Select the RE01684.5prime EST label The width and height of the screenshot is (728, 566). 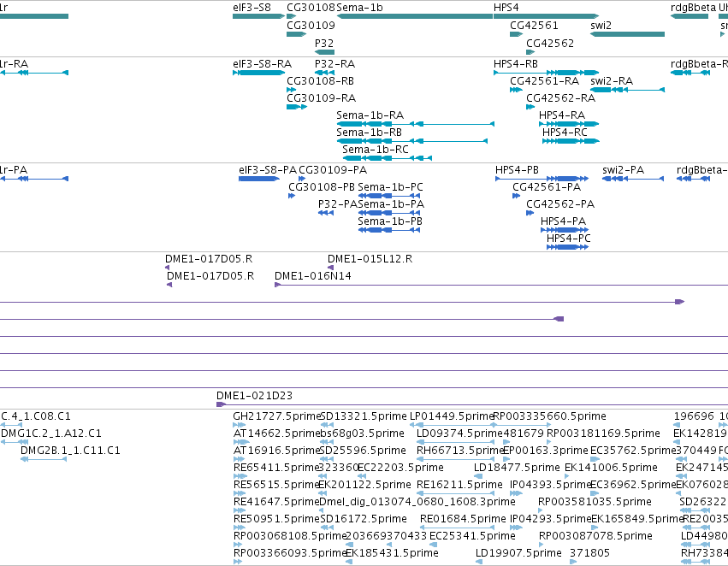(463, 519)
